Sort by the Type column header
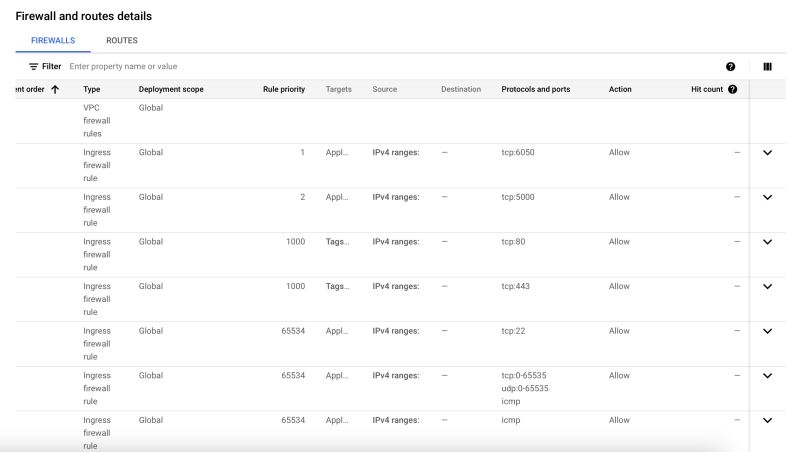This screenshot has width=800, height=452. coord(92,89)
